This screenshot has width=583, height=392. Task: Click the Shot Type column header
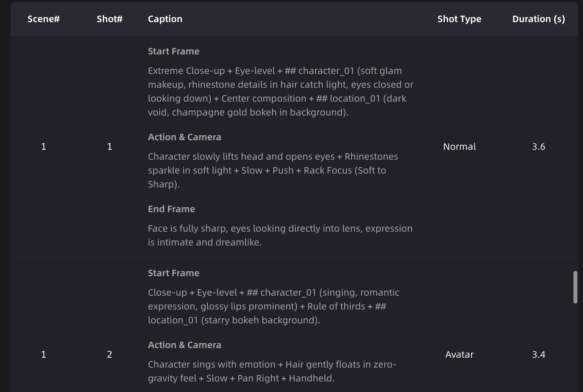click(459, 19)
